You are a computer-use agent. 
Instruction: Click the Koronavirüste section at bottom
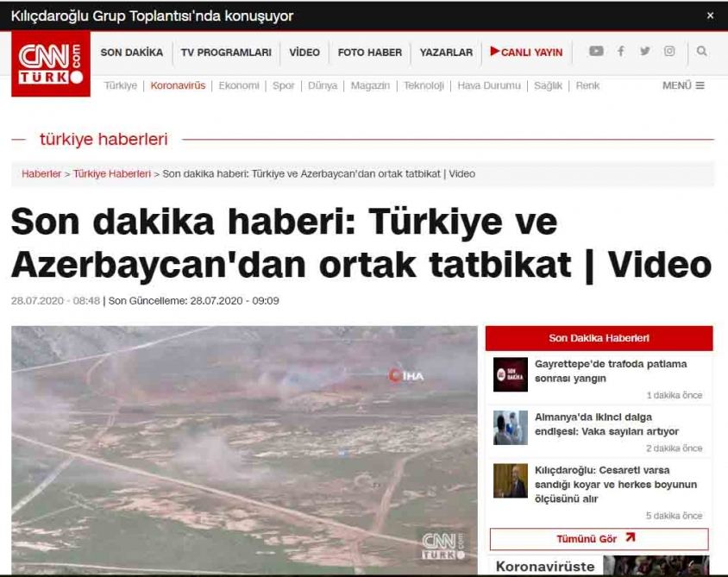tap(599, 566)
